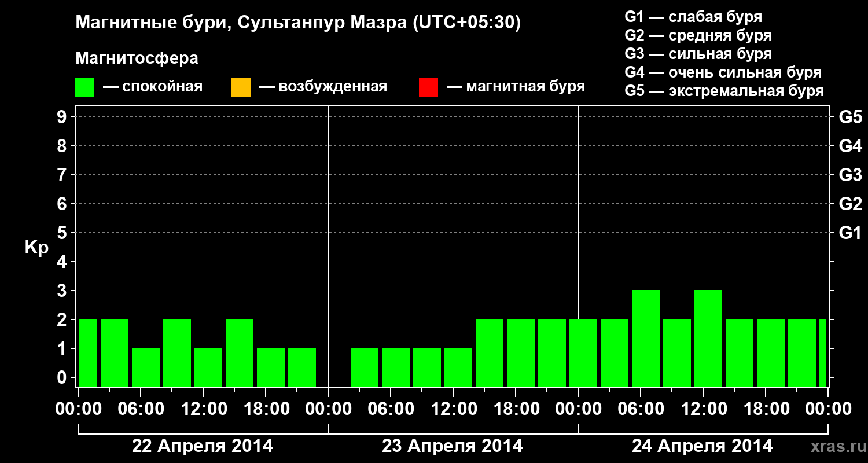The height and width of the screenshot is (463, 868).
Task: Click the Kp 3 bar at 06:00 on 24 April
Action: [646, 338]
